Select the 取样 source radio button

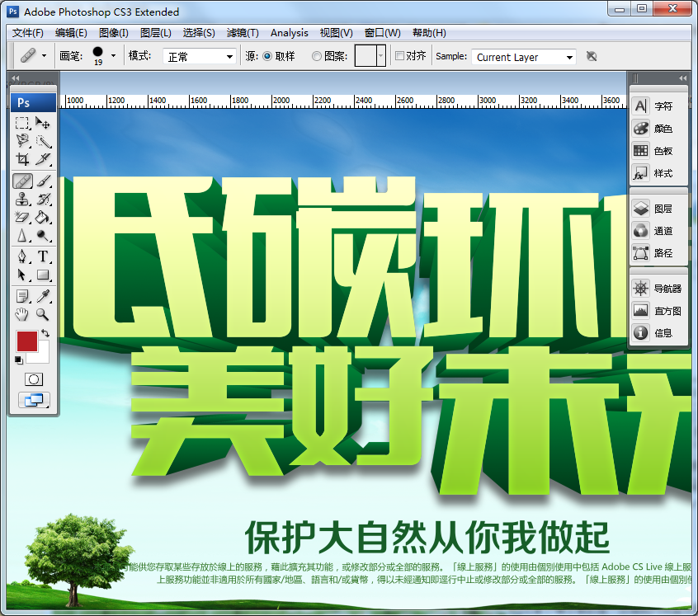click(267, 56)
